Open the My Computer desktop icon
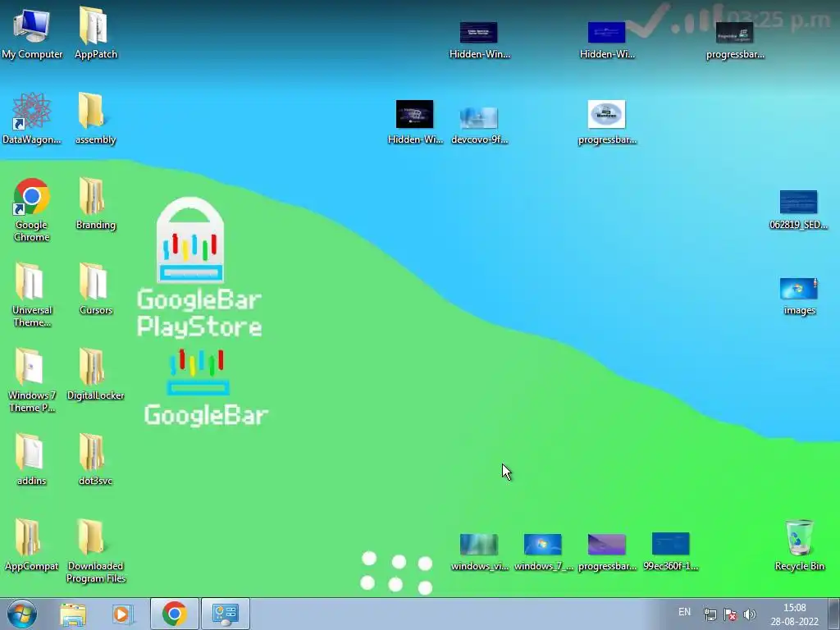Screen dimensions: 840x630 point(32,32)
